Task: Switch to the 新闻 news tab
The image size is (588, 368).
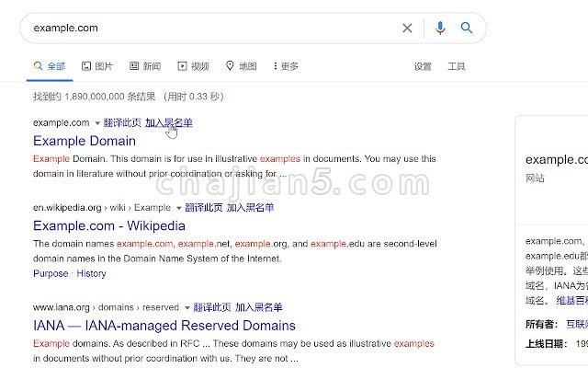Action: tap(145, 66)
